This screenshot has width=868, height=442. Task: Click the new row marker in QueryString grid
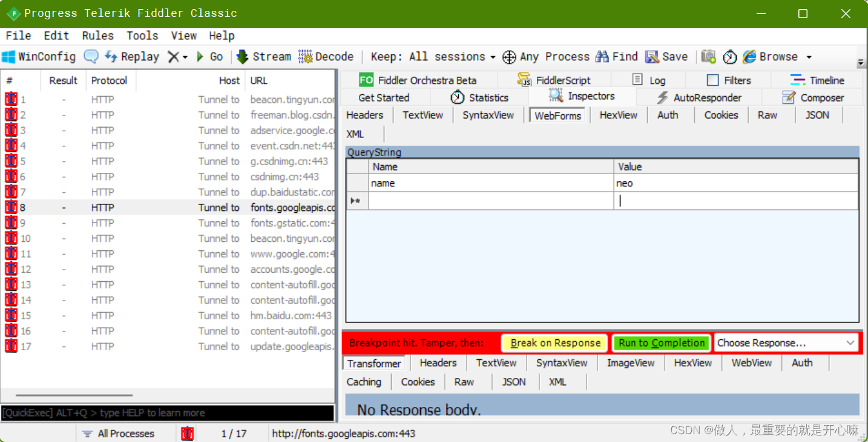pos(357,201)
